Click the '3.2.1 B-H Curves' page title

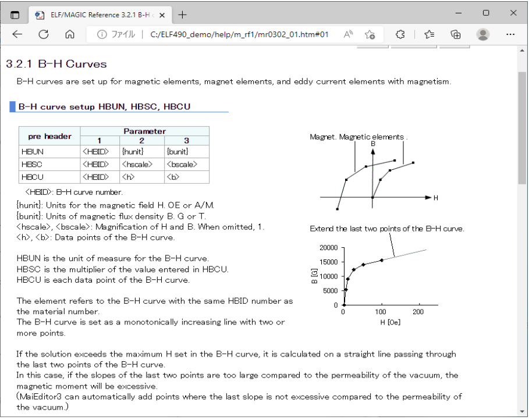click(56, 64)
